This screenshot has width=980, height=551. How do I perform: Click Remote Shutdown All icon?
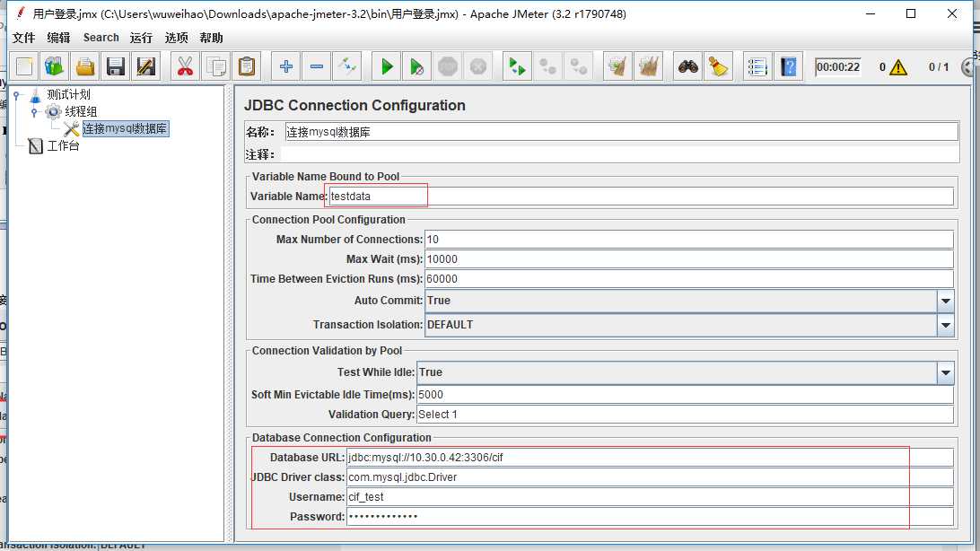(x=579, y=66)
